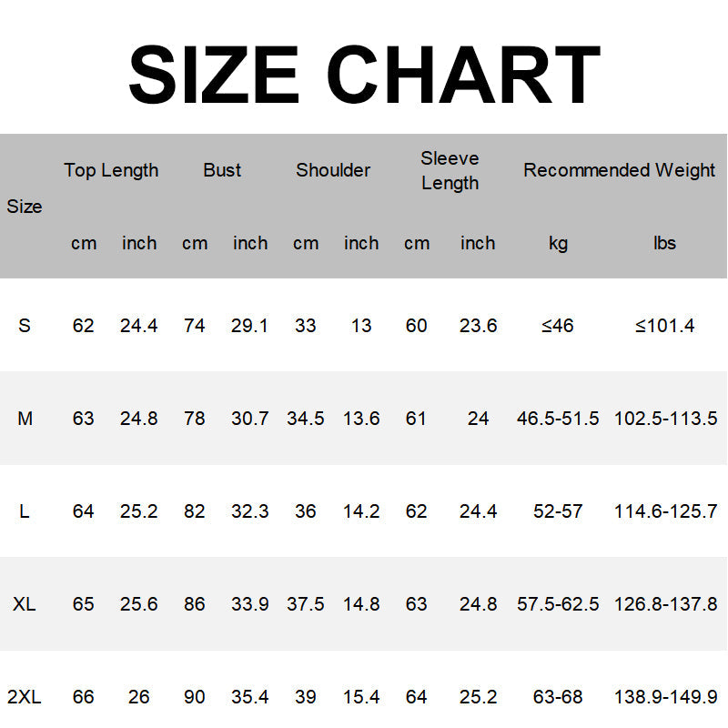Viewport: 728px width, 728px height.
Task: Select the 35.4 inch bust cell
Action: 250,697
